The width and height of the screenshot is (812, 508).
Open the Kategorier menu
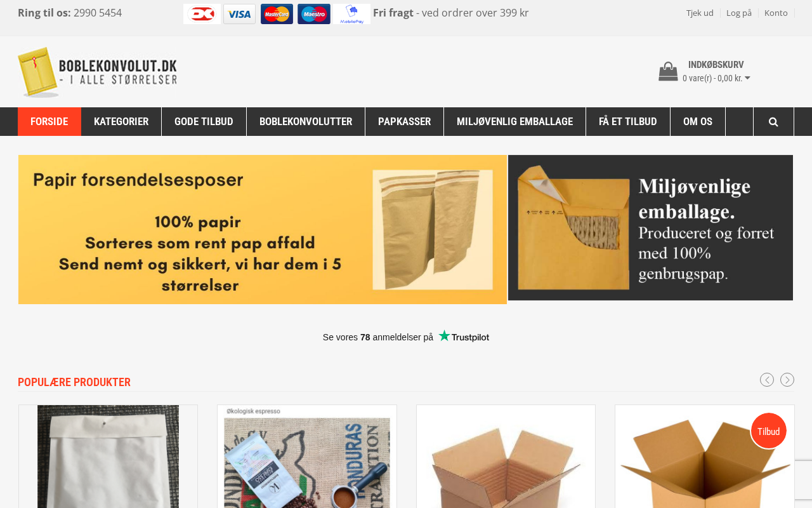tap(121, 122)
